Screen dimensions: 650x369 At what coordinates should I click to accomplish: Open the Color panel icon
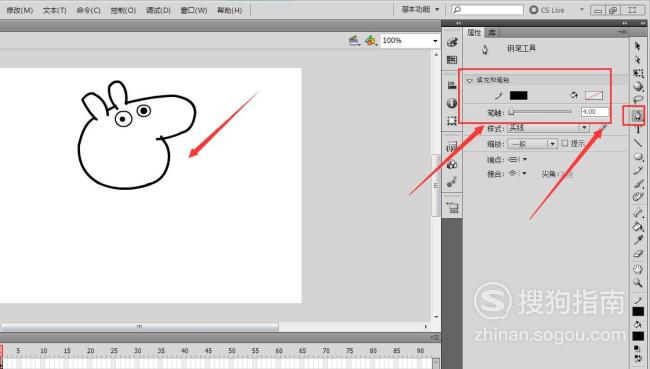tap(452, 42)
